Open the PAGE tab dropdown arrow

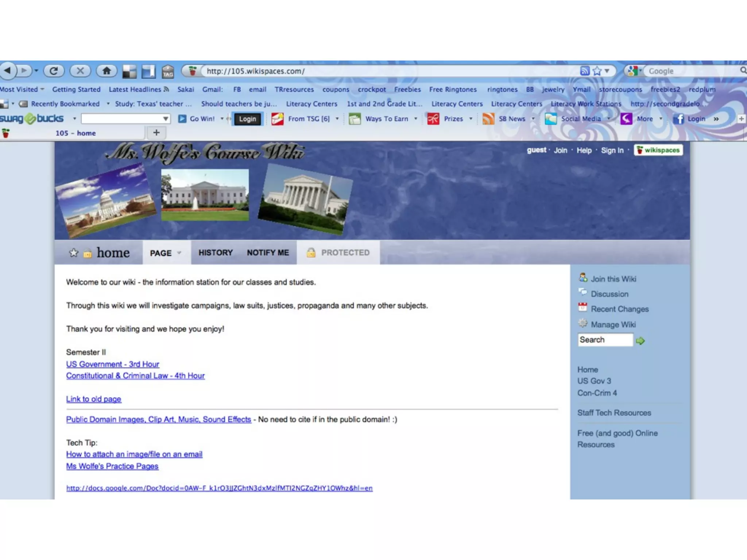click(179, 253)
